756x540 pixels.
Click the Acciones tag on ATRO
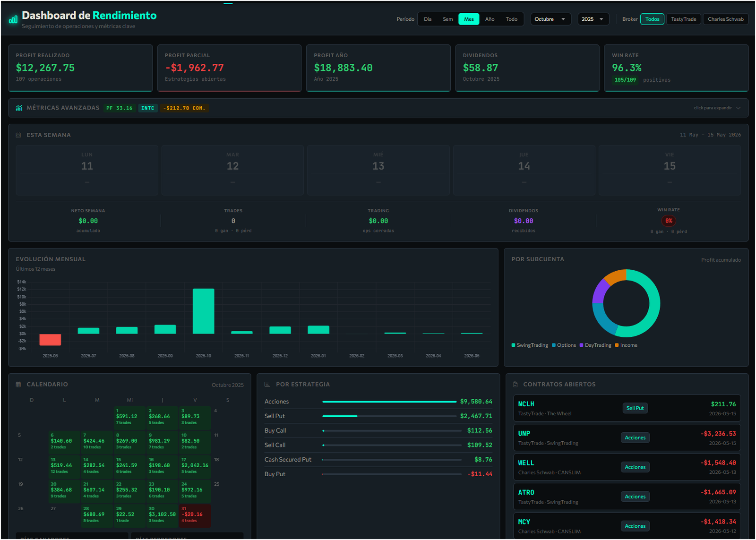click(x=635, y=497)
